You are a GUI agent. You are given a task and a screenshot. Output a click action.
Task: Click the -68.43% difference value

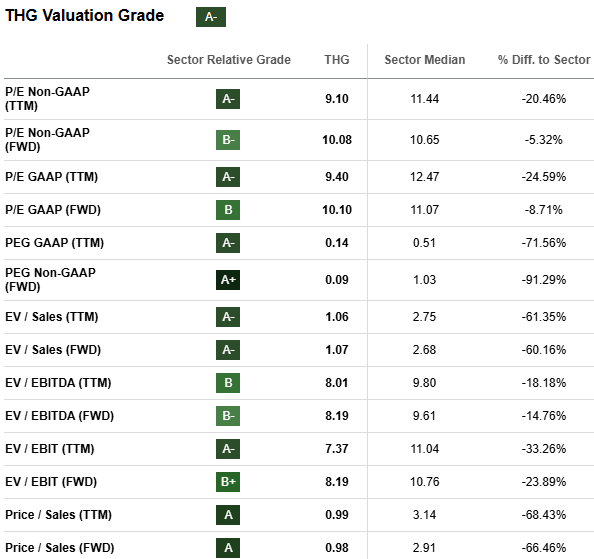(x=544, y=515)
